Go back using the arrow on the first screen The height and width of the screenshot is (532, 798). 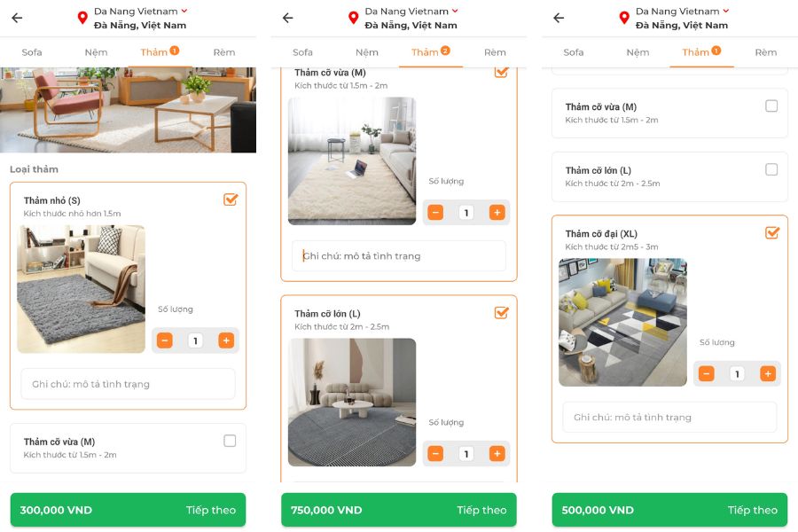pos(18,18)
